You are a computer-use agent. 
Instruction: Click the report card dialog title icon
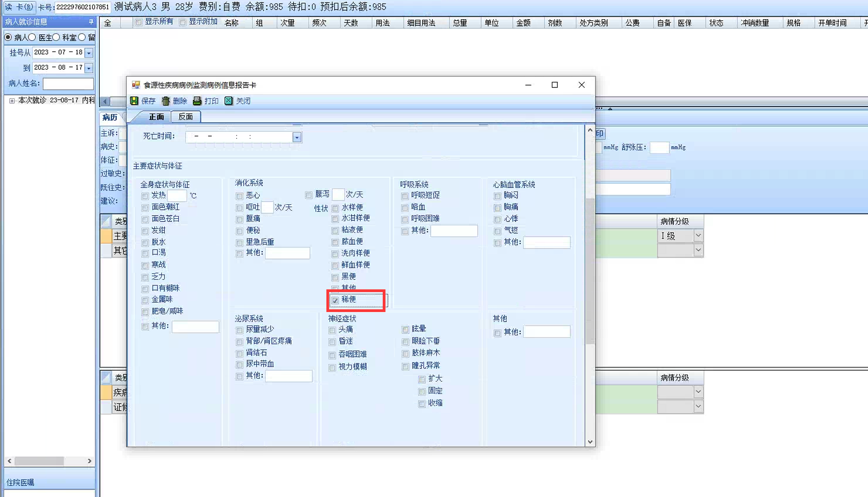(136, 85)
